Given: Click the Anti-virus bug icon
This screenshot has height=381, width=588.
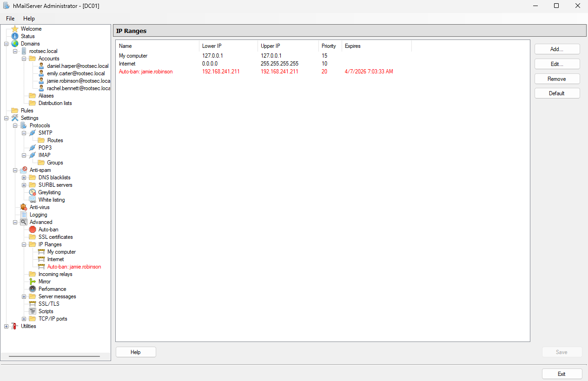Looking at the screenshot, I should pyautogui.click(x=24, y=207).
